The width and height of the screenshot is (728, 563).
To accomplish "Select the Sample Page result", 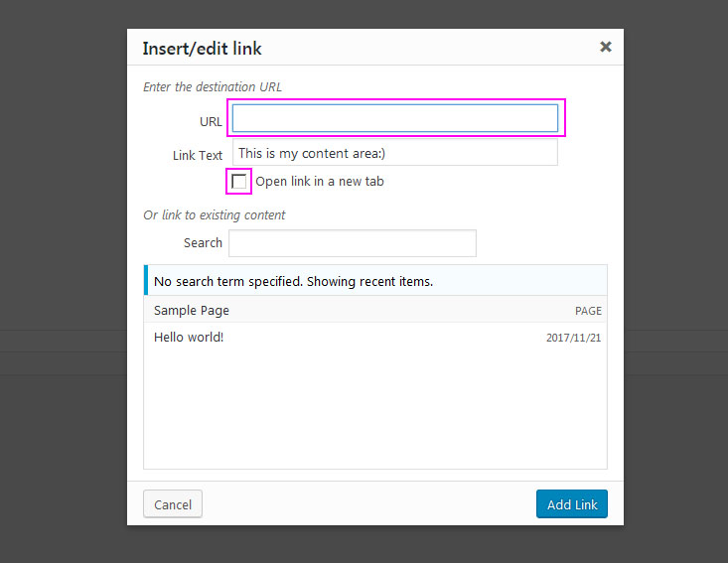I will tap(375, 310).
